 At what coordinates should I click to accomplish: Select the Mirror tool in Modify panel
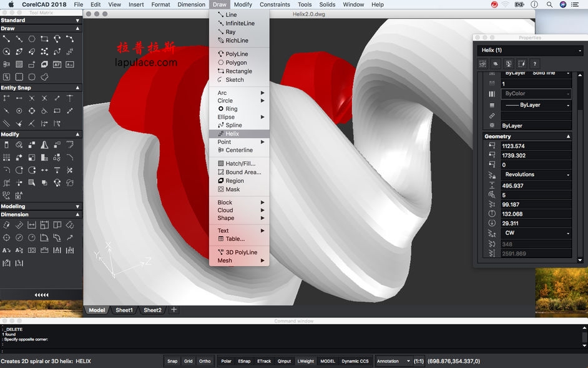[44, 145]
